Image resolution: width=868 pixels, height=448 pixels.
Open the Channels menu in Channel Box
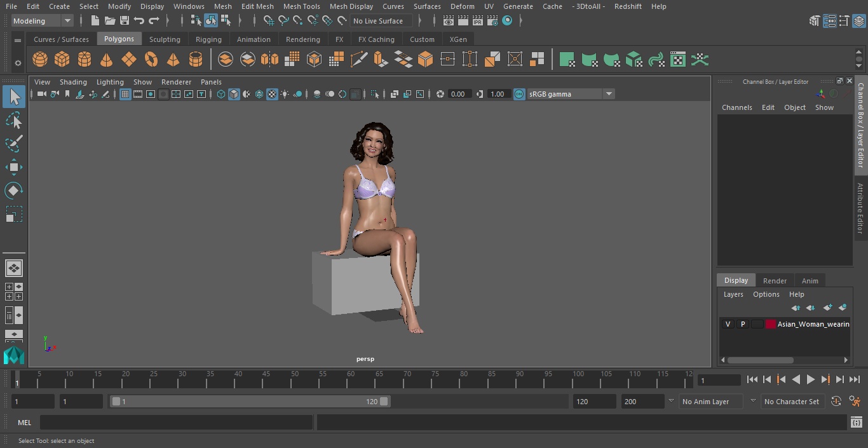pyautogui.click(x=737, y=107)
